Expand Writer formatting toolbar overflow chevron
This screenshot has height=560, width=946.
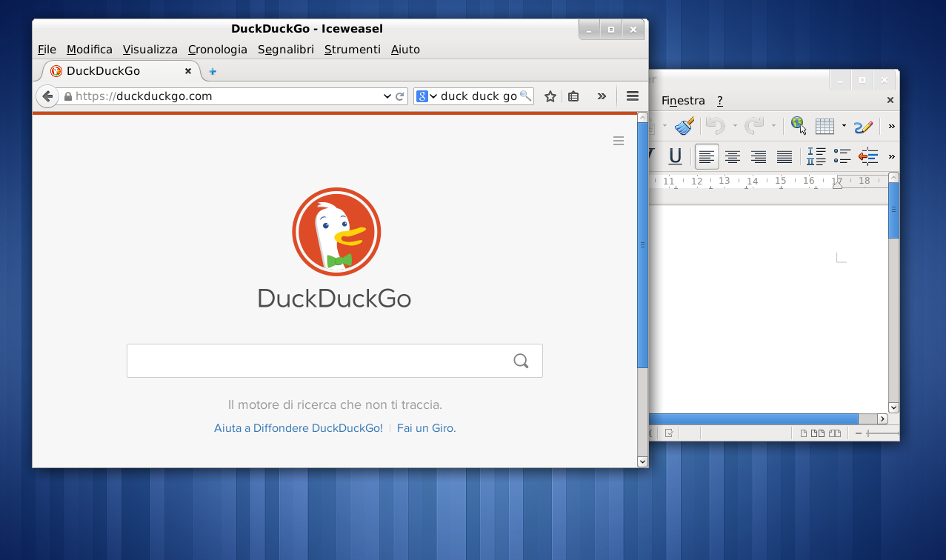[891, 156]
